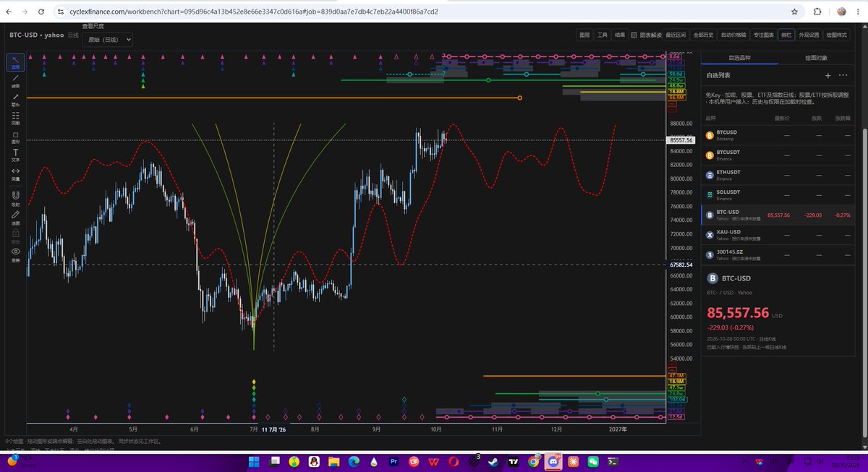Toggle the magnet snap (吸附) tool
Viewport: 868px width, 472px height.
tap(15, 198)
